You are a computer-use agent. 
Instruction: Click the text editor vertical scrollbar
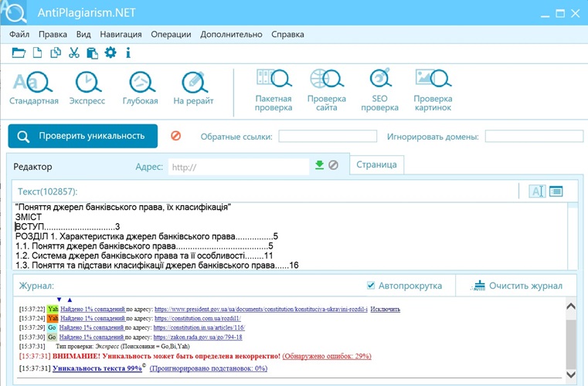[x=573, y=236]
